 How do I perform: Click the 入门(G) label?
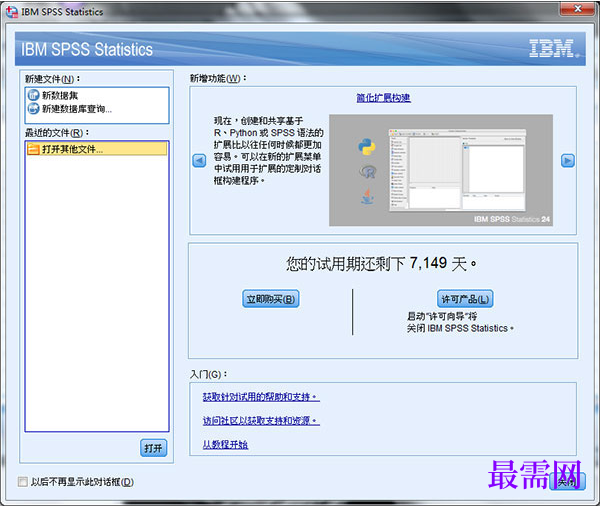point(209,374)
